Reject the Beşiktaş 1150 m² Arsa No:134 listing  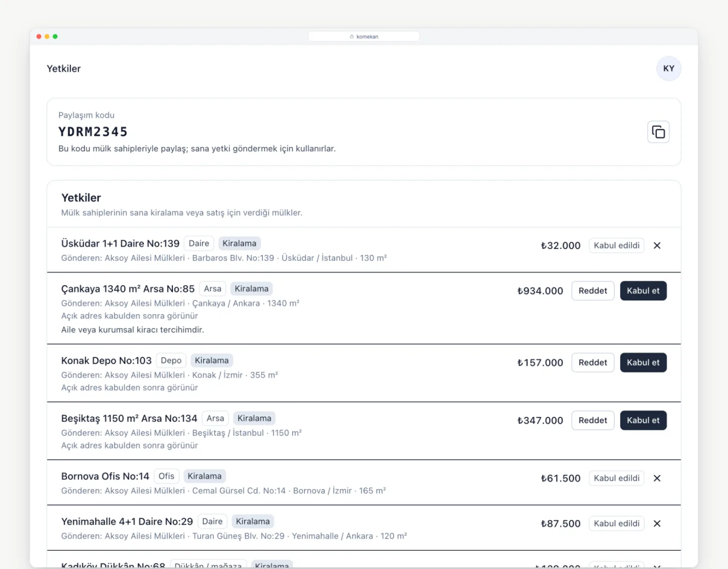pos(593,420)
